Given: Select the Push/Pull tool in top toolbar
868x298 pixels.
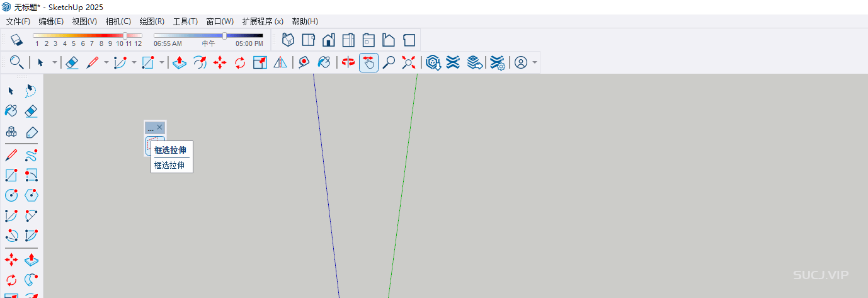Looking at the screenshot, I should point(179,62).
